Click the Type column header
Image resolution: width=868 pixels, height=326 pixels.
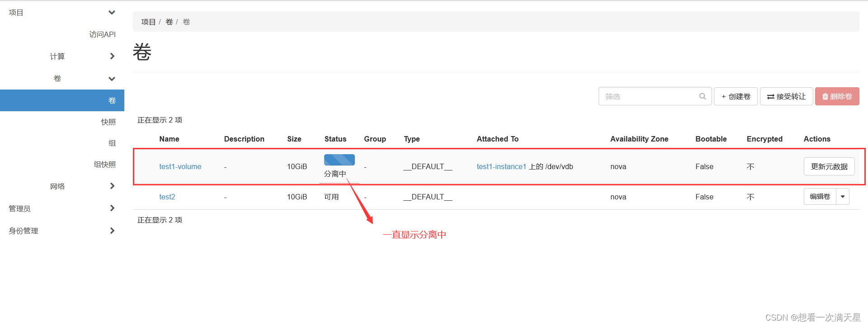tap(412, 139)
